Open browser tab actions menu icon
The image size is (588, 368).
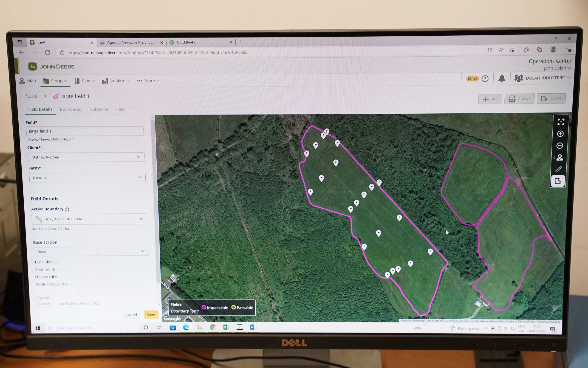[x=20, y=42]
